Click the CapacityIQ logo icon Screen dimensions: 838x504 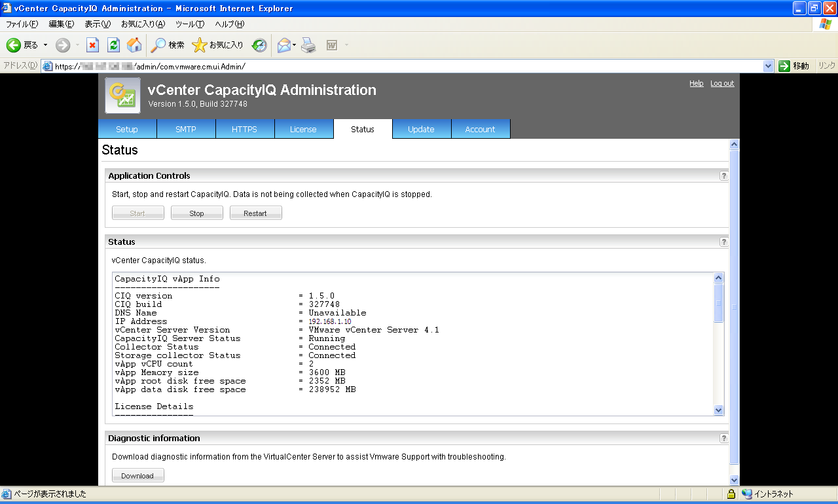click(122, 96)
